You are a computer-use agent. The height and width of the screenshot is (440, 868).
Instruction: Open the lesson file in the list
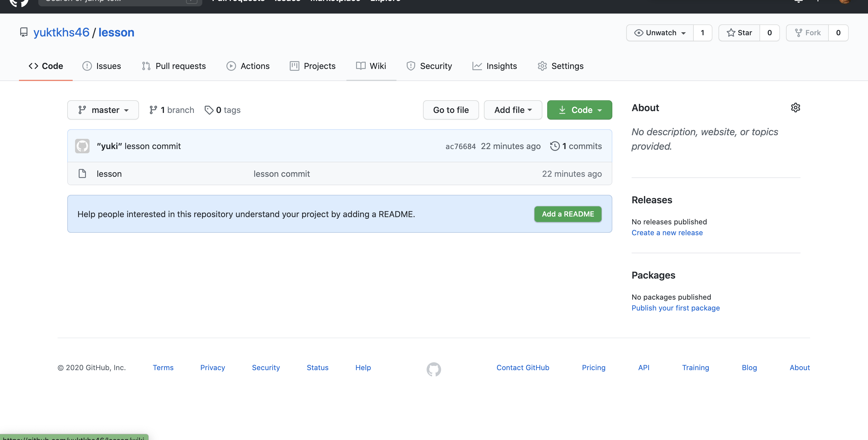click(109, 174)
